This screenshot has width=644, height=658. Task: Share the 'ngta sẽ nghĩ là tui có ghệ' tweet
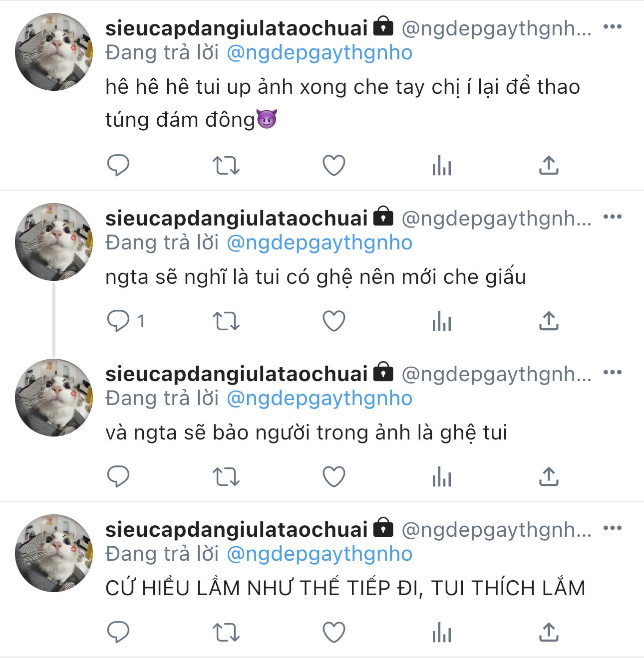pyautogui.click(x=549, y=321)
